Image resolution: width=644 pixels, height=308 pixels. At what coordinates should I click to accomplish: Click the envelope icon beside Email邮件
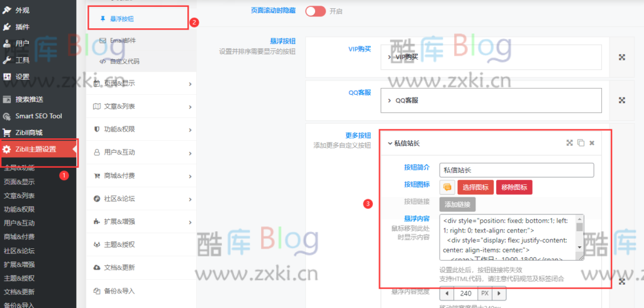[103, 40]
